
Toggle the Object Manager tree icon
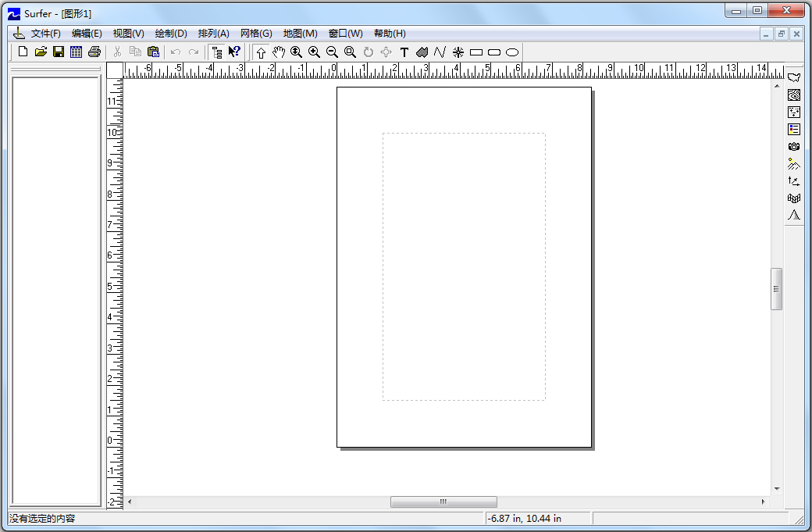(217, 52)
